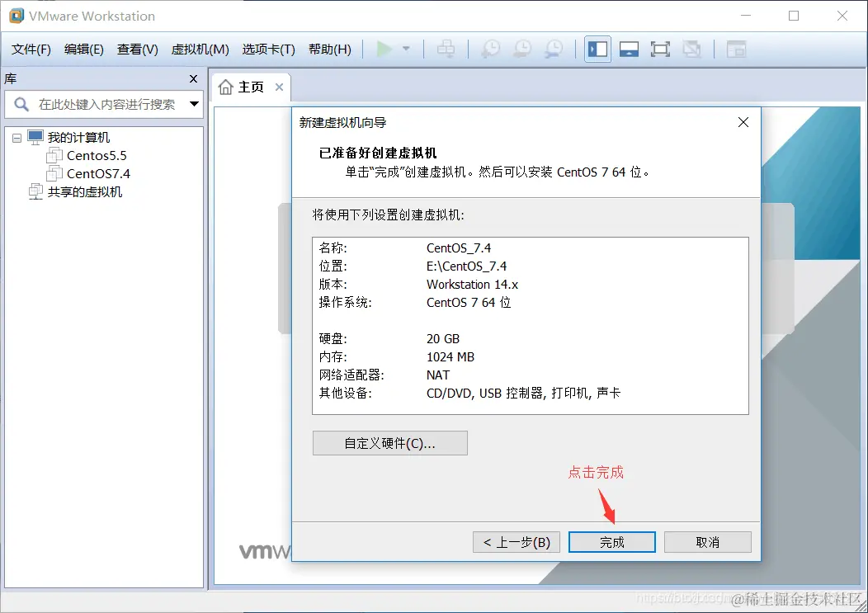868x613 pixels.
Task: Click the show or hide library icon
Action: click(x=597, y=49)
